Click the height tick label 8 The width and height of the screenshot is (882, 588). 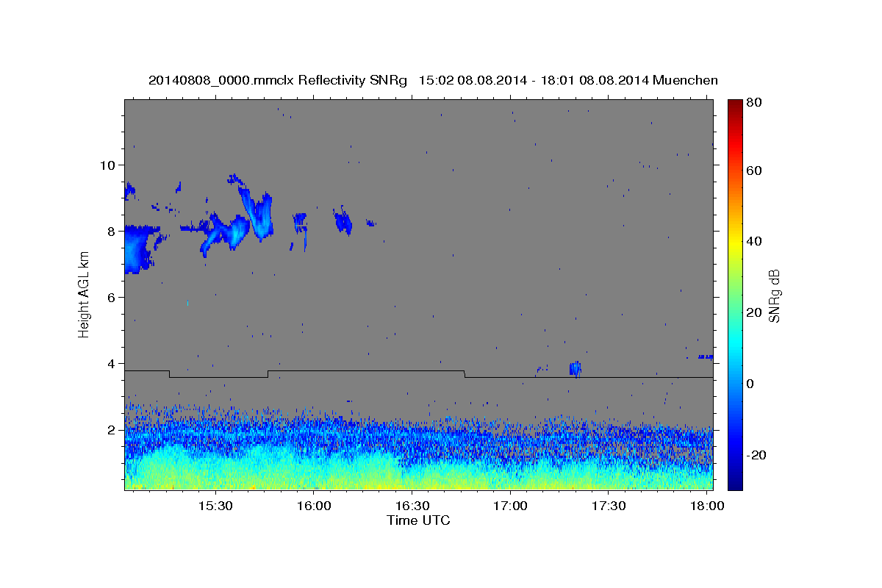point(112,231)
